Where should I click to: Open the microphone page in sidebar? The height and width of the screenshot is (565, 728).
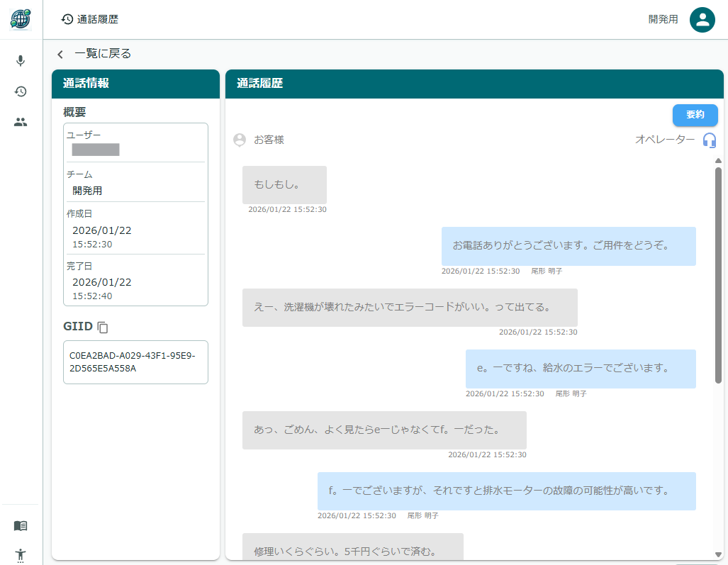click(21, 61)
